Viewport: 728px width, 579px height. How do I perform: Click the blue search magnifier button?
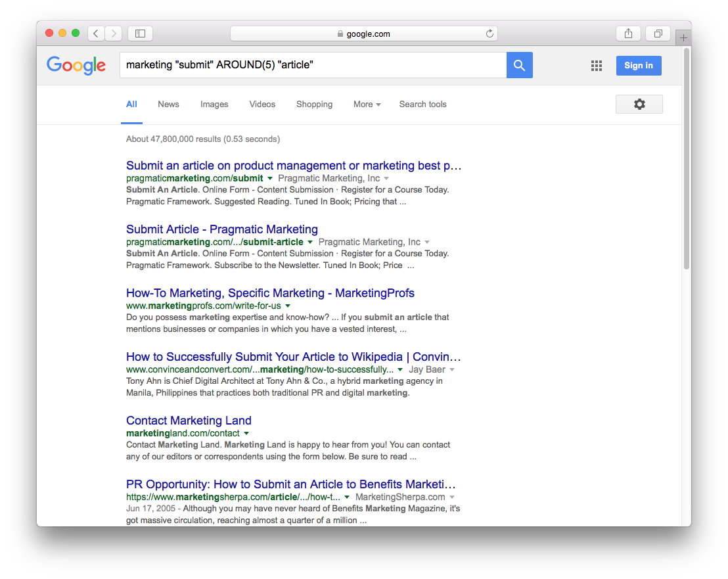[x=519, y=65]
